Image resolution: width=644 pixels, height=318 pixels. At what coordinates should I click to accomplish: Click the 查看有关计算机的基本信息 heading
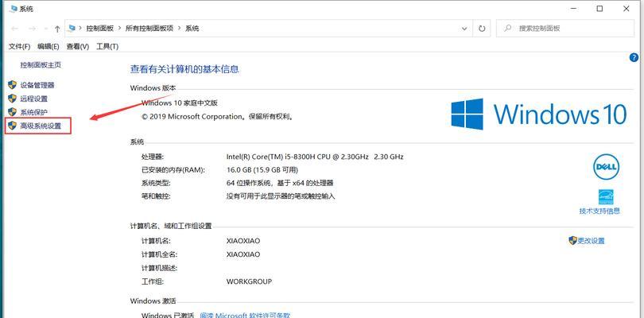(184, 69)
